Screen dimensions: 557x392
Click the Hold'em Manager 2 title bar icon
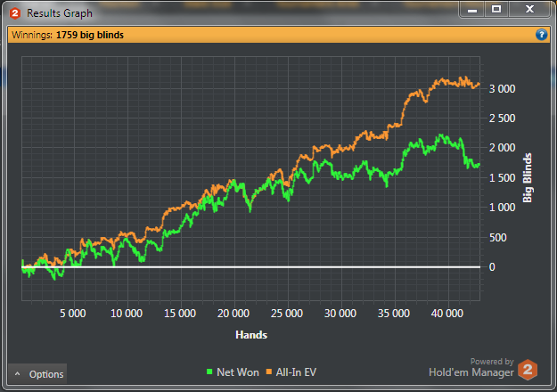point(15,13)
